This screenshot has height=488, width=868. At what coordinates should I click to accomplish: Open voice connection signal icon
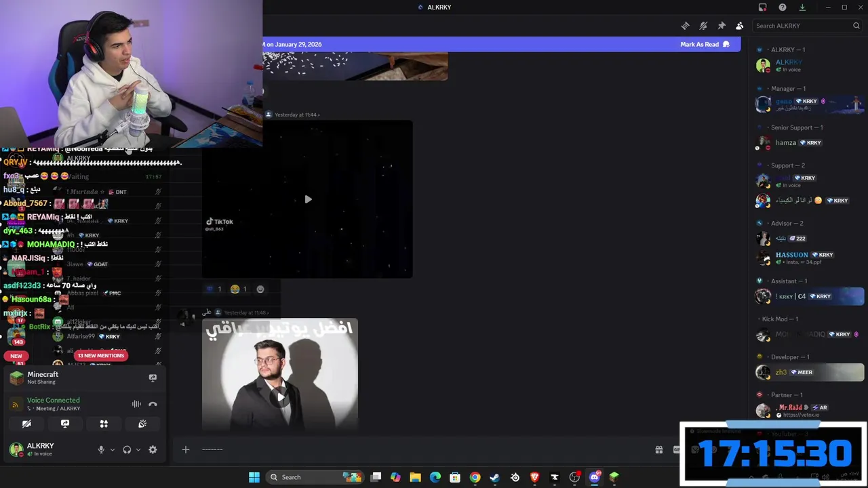click(16, 404)
